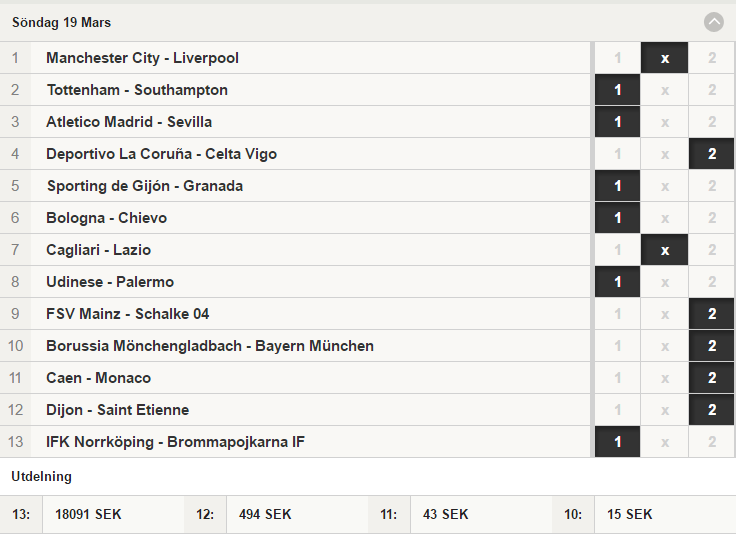Open the Borussia Mönchengladbach - Bayern München row
This screenshot has width=736, height=534.
point(295,345)
